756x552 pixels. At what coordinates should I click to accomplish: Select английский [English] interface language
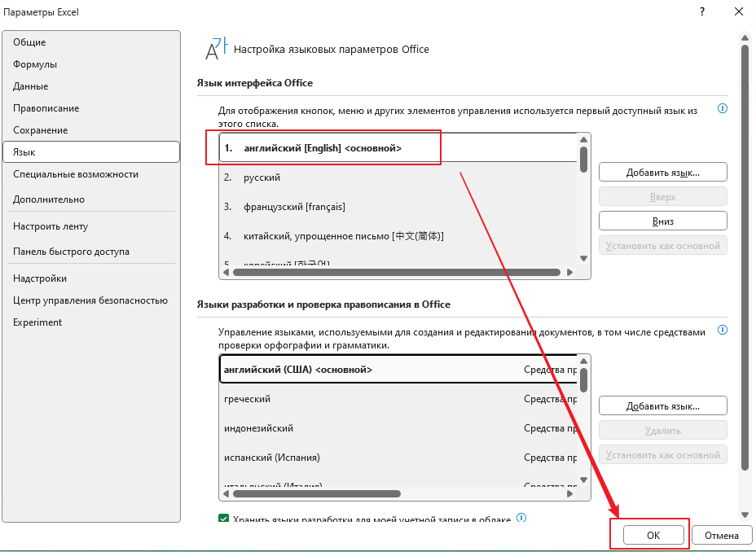[x=398, y=148]
